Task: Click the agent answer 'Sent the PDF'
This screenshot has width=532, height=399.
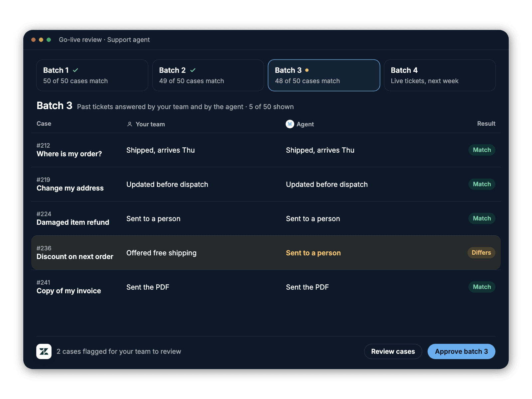Action: (x=307, y=287)
